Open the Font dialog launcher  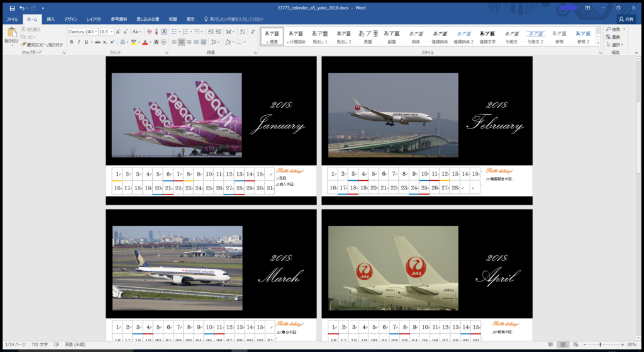pyautogui.click(x=166, y=53)
